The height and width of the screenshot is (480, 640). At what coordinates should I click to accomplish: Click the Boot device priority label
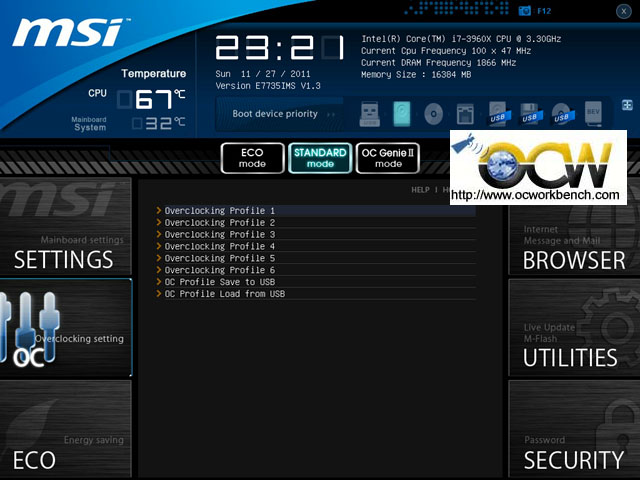[275, 114]
